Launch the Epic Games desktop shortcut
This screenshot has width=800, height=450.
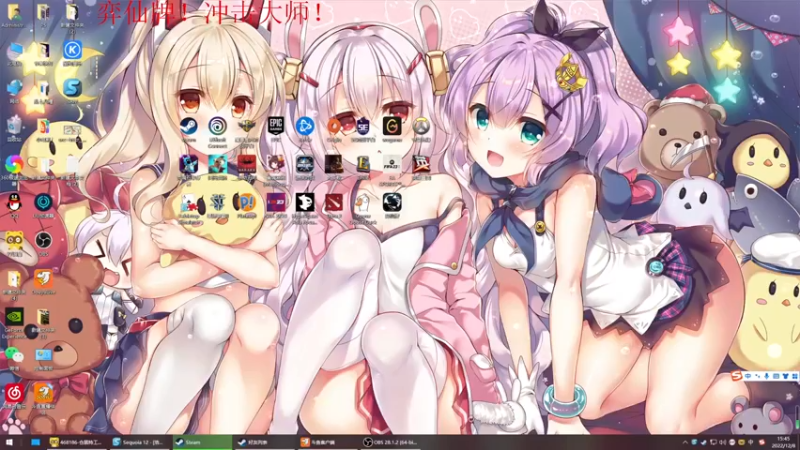[276, 128]
